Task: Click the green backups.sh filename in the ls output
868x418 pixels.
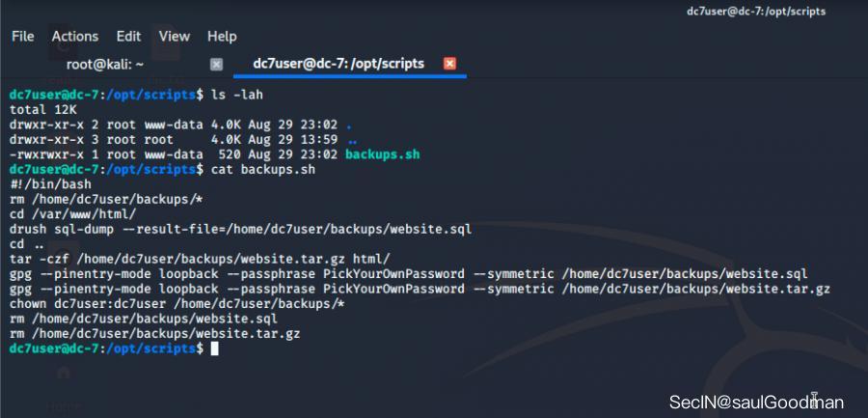Action: (x=382, y=153)
